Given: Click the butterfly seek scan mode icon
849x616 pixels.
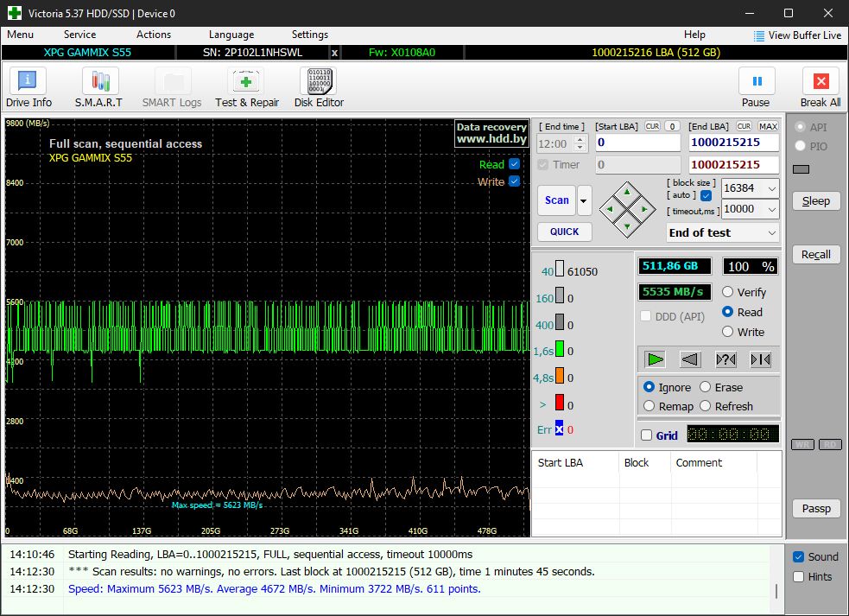Looking at the screenshot, I should 760,359.
